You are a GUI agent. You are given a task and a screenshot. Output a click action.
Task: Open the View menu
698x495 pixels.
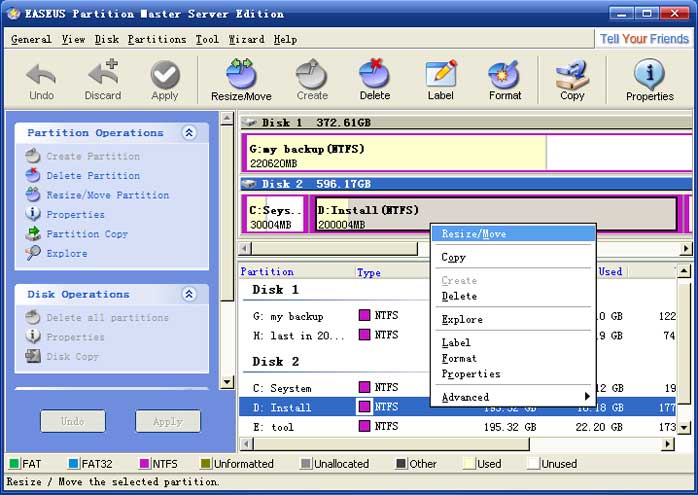pyautogui.click(x=73, y=40)
